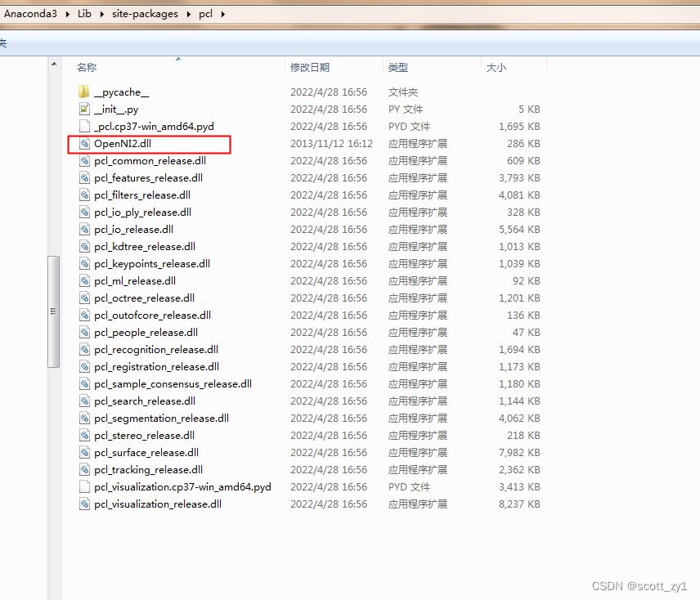Select the file name OpenNI2.dll
Image resolution: width=700 pixels, height=600 pixels.
pyautogui.click(x=123, y=144)
